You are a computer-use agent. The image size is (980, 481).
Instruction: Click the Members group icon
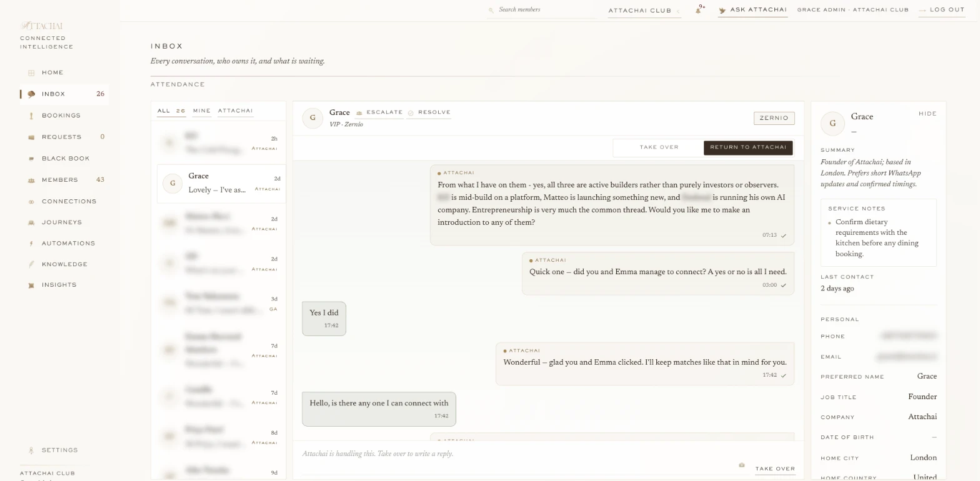pyautogui.click(x=31, y=180)
